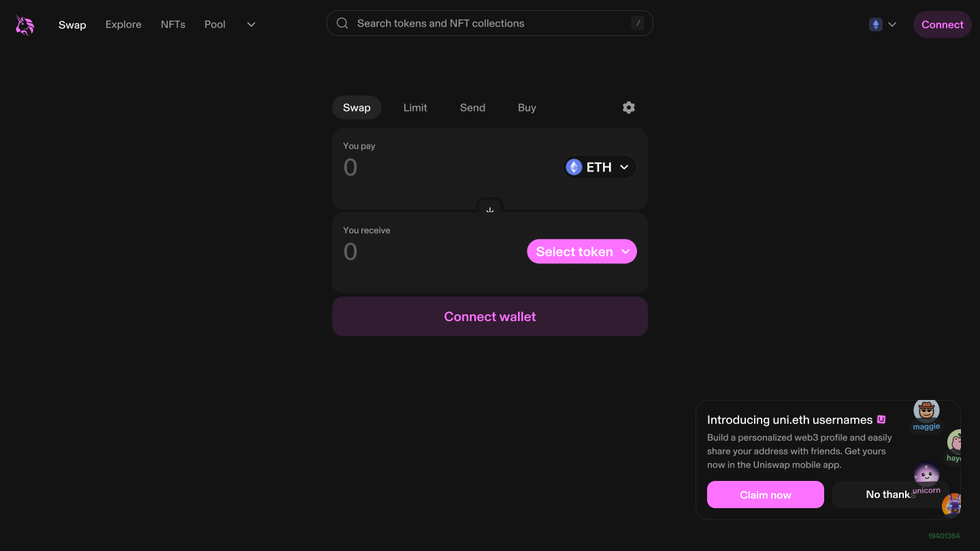This screenshot has height=551, width=980.
Task: Click the Connect wallet button
Action: (x=490, y=316)
